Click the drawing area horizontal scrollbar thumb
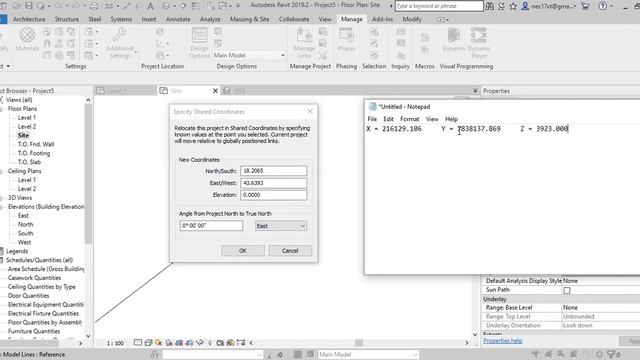This screenshot has width=640, height=360. pyautogui.click(x=359, y=343)
